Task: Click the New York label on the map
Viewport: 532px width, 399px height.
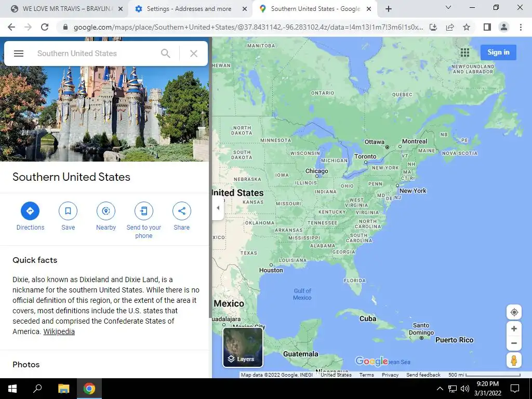Action: tap(413, 191)
